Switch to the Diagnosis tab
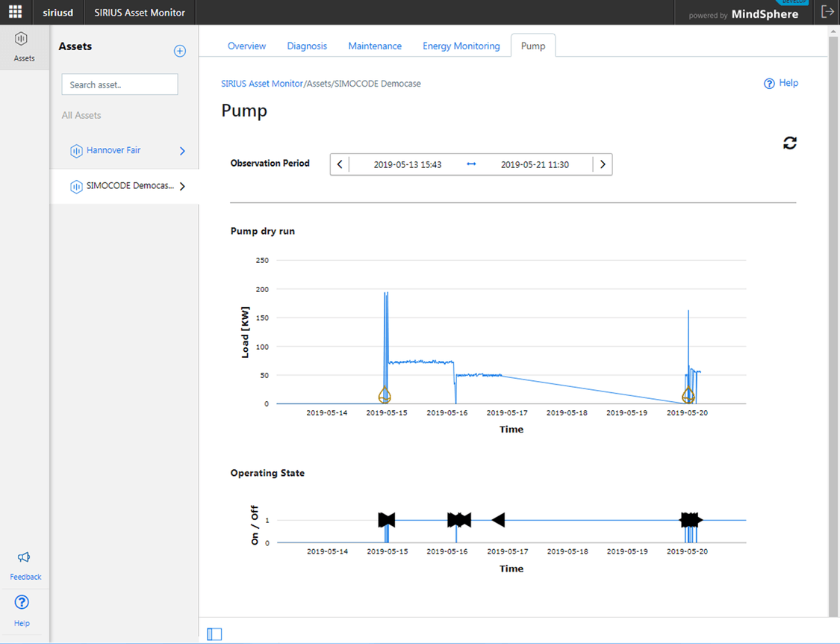This screenshot has width=840, height=644. point(307,46)
